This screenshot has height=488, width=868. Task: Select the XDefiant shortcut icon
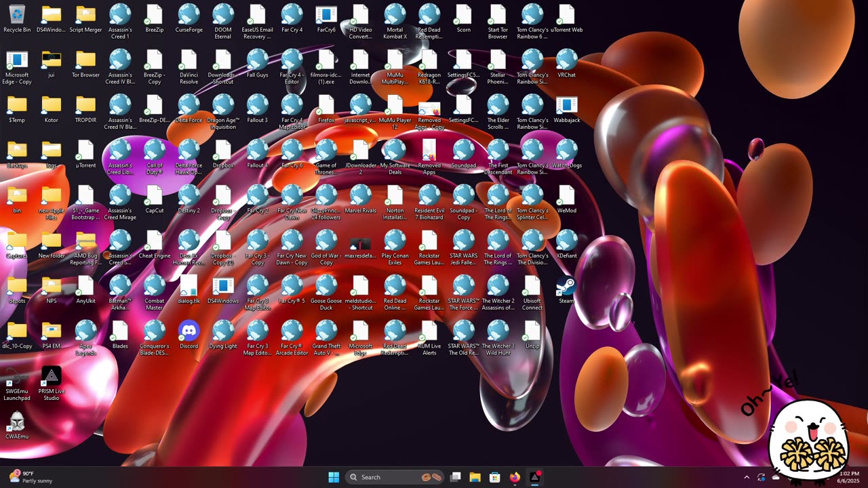point(567,245)
